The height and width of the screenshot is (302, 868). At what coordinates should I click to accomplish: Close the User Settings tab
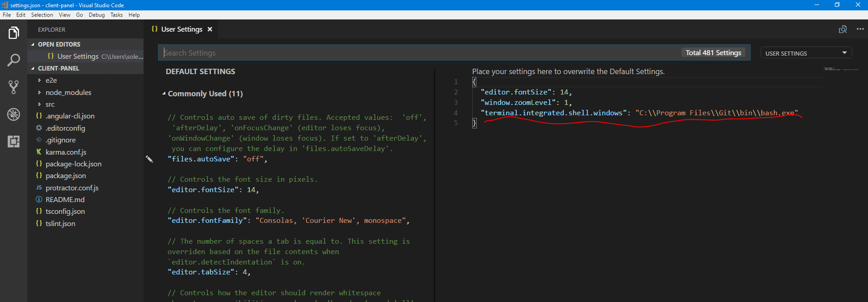(210, 29)
